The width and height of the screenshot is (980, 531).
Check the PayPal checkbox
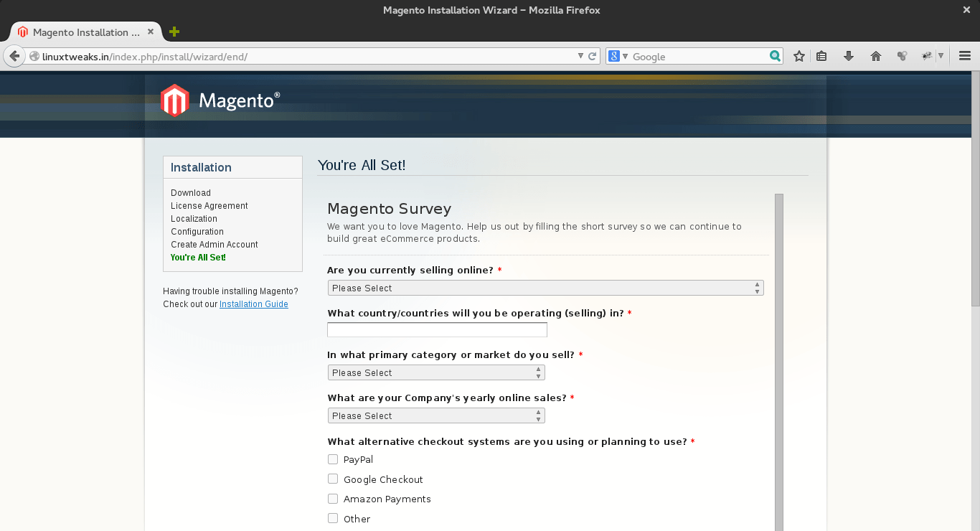click(x=333, y=459)
